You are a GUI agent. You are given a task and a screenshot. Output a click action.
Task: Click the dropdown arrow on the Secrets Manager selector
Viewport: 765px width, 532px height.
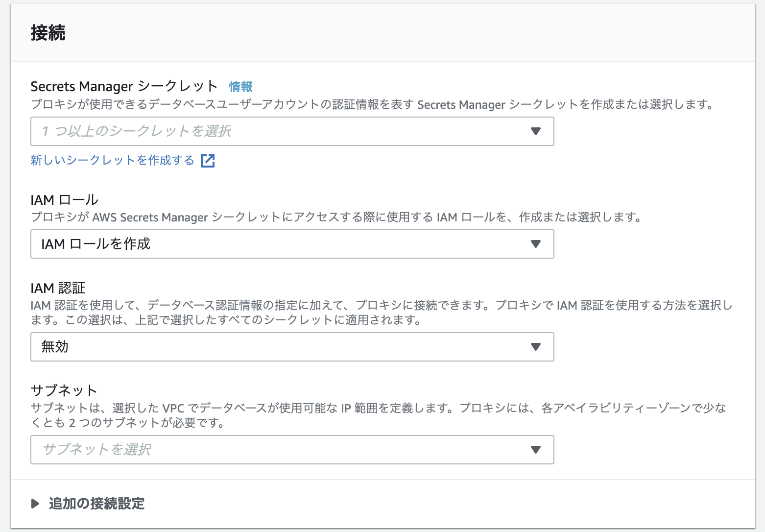pyautogui.click(x=536, y=131)
